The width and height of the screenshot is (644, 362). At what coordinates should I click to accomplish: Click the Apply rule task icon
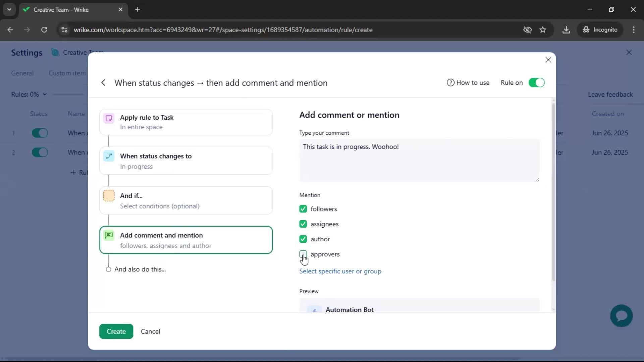109,118
